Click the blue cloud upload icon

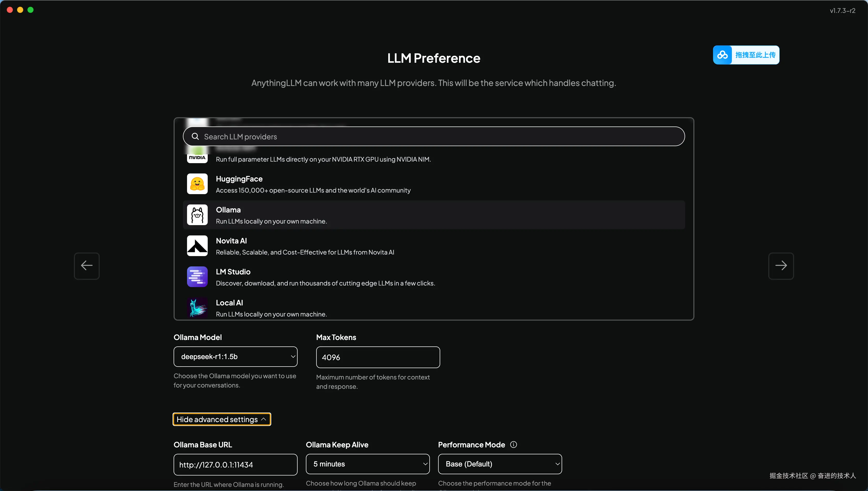pos(722,55)
